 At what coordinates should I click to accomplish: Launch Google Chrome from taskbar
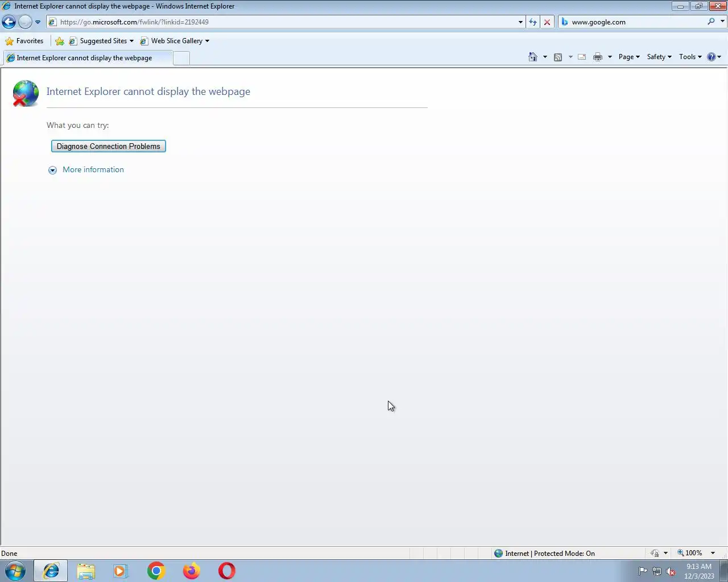(x=156, y=571)
